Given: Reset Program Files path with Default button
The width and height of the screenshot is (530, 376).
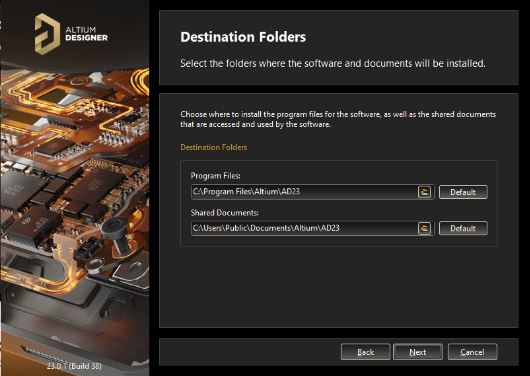Looking at the screenshot, I should point(463,192).
